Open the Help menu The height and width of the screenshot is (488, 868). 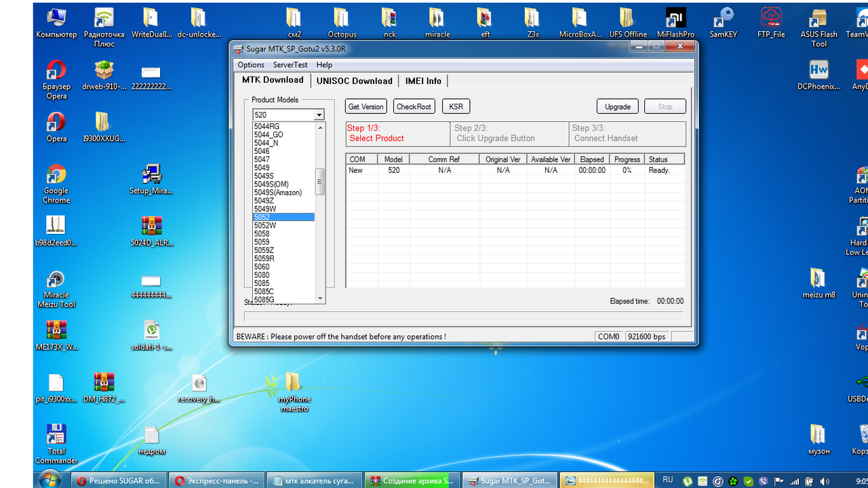click(324, 65)
